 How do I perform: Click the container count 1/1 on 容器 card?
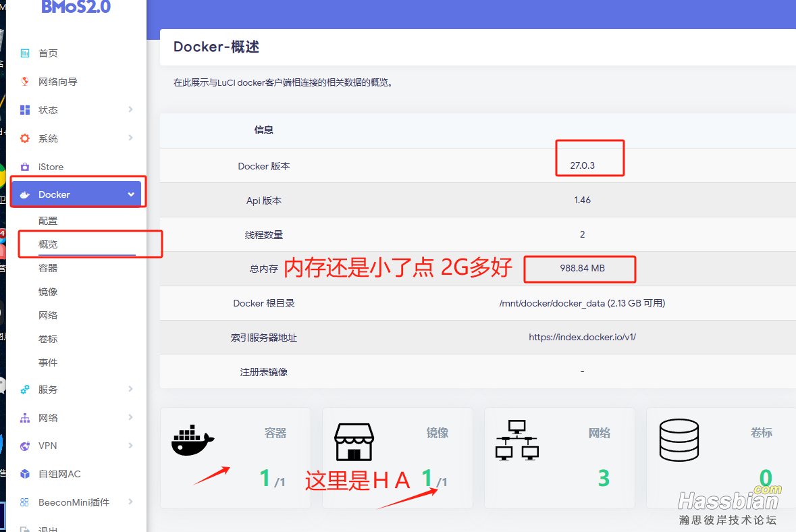click(x=272, y=478)
